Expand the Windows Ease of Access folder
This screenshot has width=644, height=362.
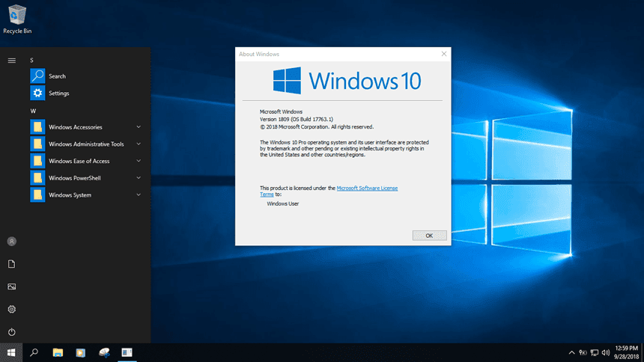point(87,161)
